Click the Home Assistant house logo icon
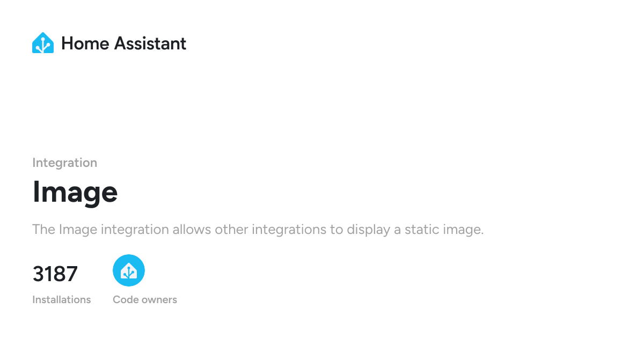This screenshot has width=644, height=338. (x=43, y=43)
